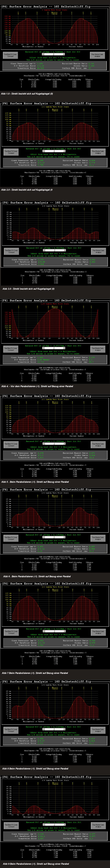110x868 pixels.
Task: Click caption 'Abb 1.0 - Strehl bezieht sich auf Kugelspiegel (0)'
Action: coord(27,94)
